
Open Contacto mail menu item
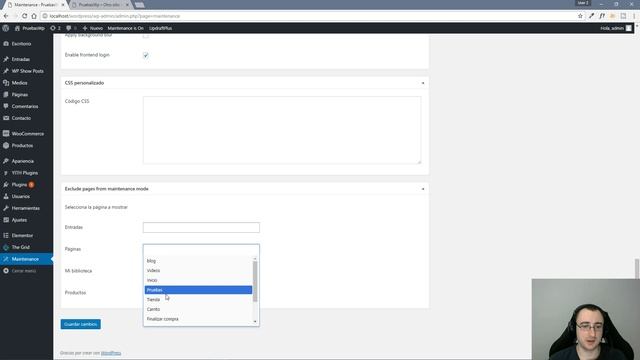[x=21, y=118]
